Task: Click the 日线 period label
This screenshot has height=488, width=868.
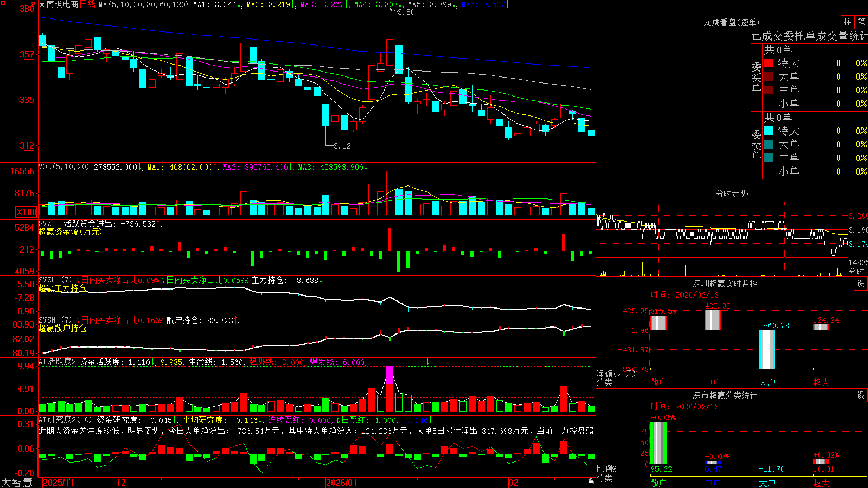Action: point(87,4)
